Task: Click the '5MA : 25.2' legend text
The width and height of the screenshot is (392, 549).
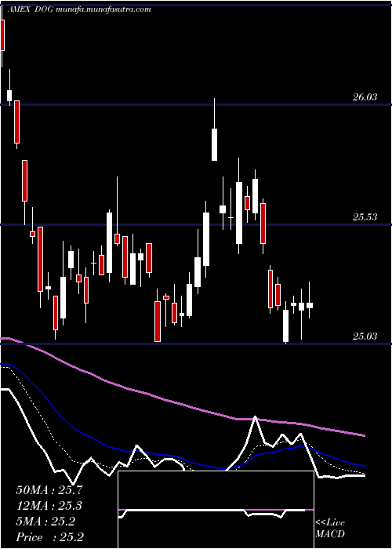Action: [45, 522]
